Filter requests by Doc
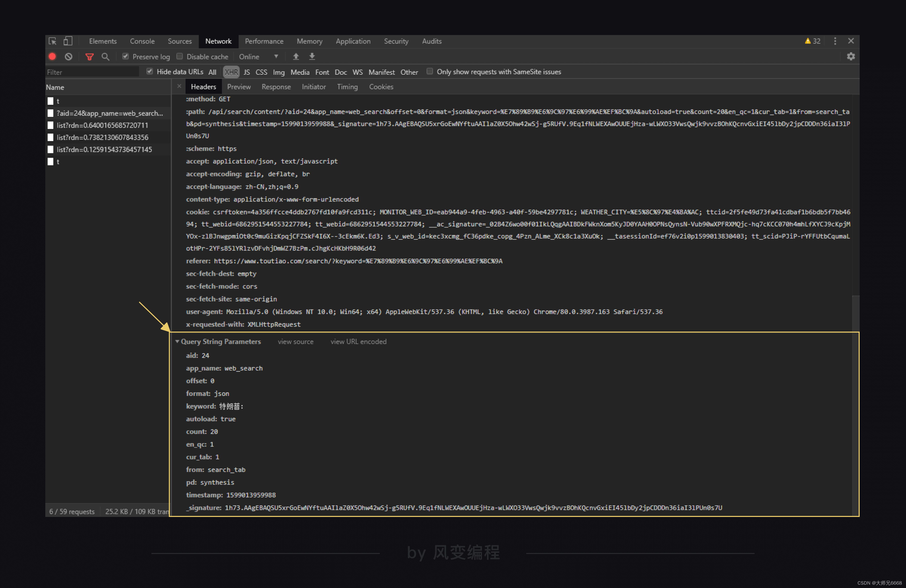The height and width of the screenshot is (588, 906). point(341,72)
